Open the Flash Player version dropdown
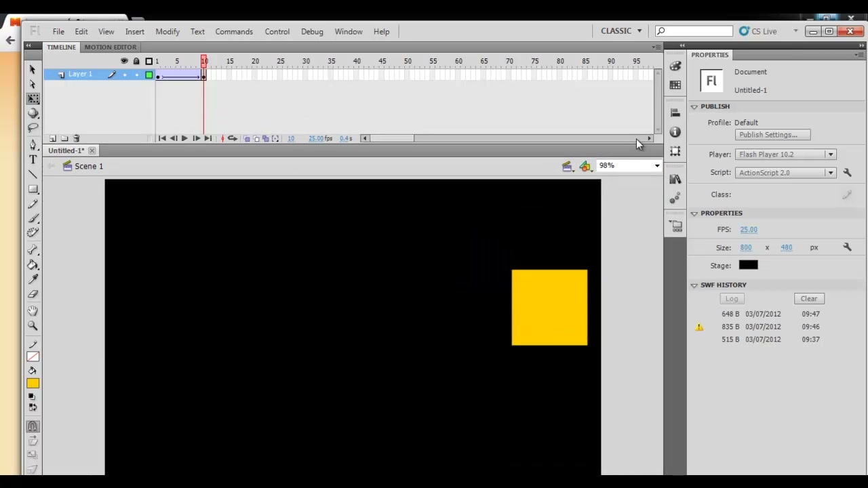This screenshot has width=868, height=488. tap(785, 155)
